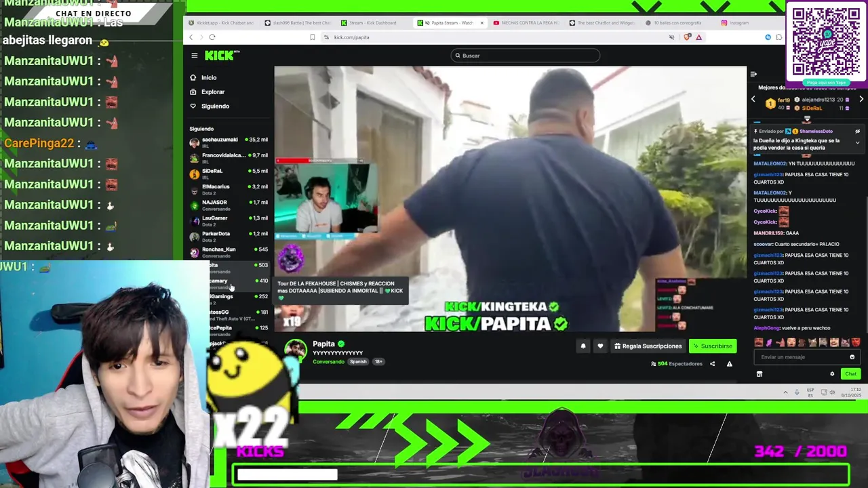
Task: Click the Papita channel name
Action: point(324,344)
